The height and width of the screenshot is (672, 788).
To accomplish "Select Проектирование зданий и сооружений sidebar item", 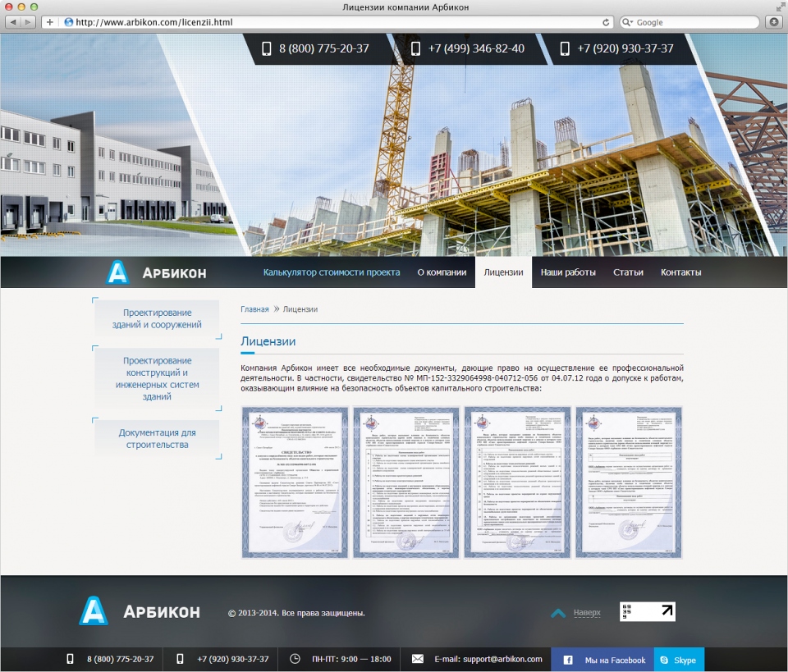I will coord(158,318).
